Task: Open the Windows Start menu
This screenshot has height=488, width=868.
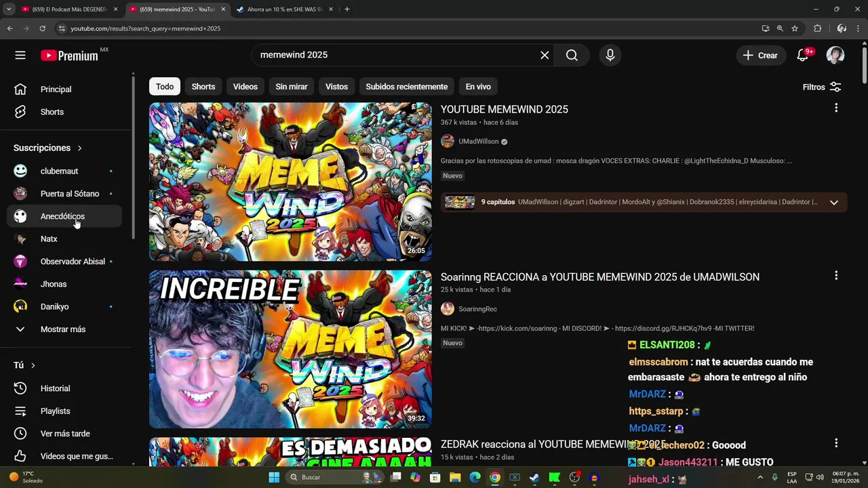Action: (x=274, y=477)
